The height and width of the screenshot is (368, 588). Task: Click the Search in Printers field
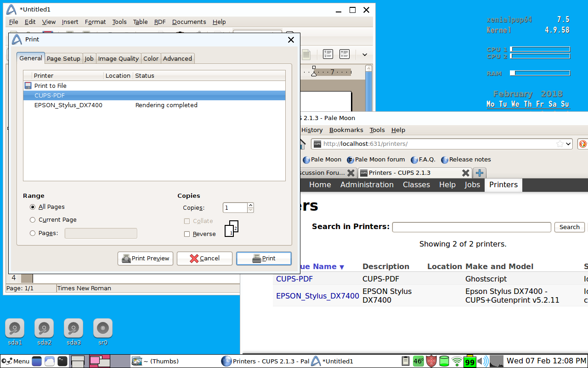472,227
